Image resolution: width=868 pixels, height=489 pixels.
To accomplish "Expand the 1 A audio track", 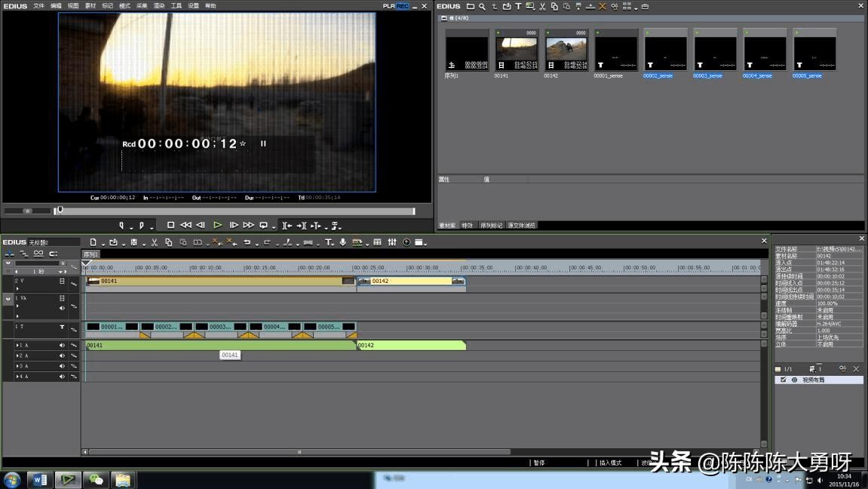I will click(x=17, y=345).
